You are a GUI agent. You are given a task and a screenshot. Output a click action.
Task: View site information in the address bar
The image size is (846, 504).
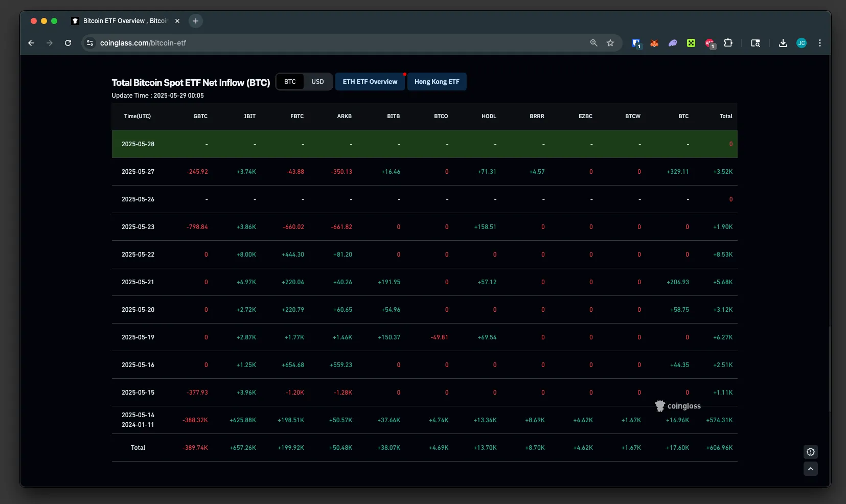click(x=90, y=43)
